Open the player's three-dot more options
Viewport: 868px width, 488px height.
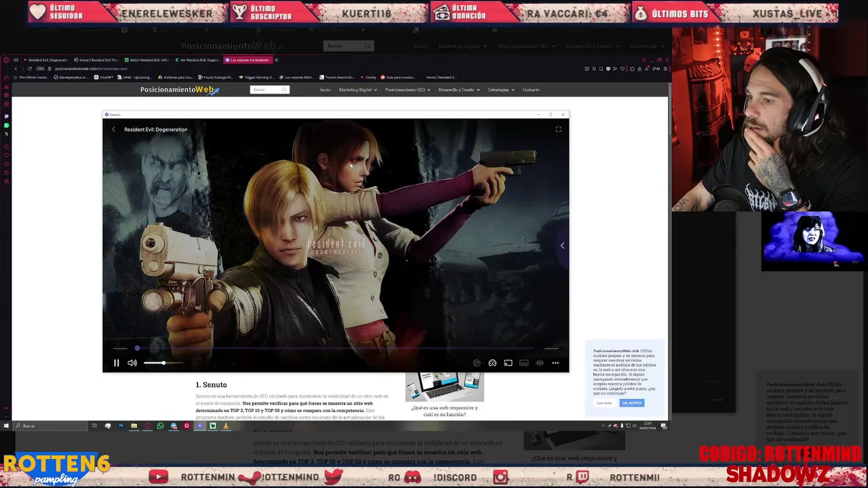point(555,363)
